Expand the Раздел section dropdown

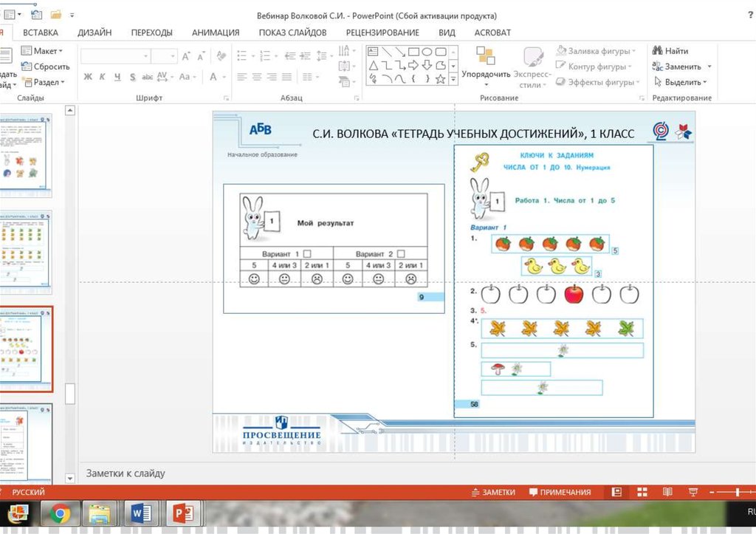click(45, 83)
